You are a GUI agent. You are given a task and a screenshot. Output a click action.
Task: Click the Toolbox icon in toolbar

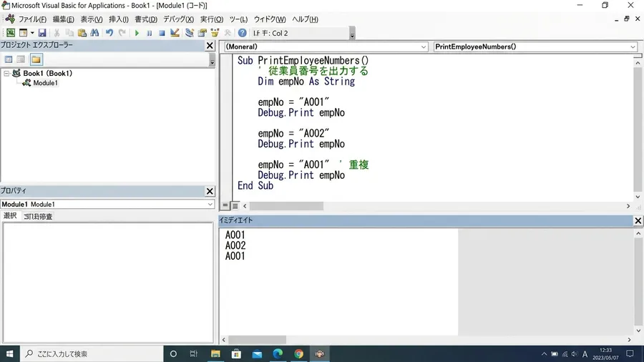tap(228, 33)
